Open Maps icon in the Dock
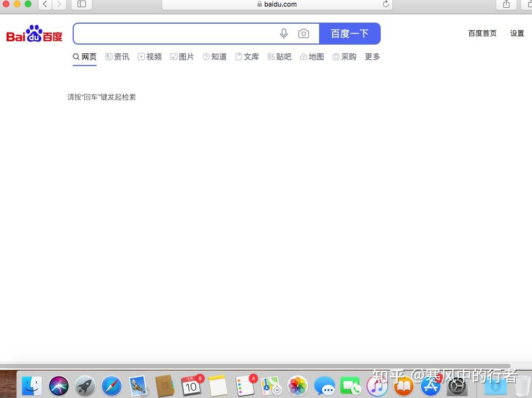 271,386
